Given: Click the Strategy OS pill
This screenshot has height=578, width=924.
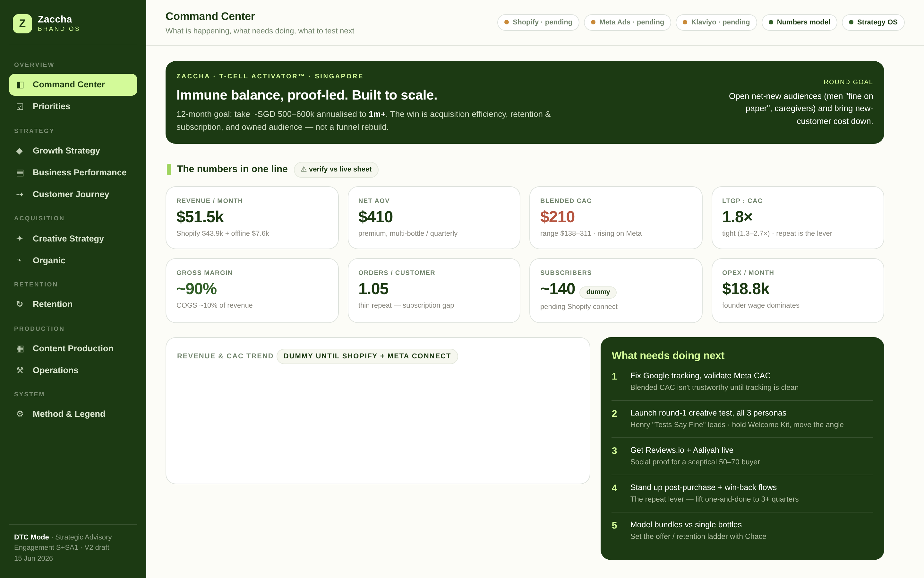Looking at the screenshot, I should (x=873, y=22).
